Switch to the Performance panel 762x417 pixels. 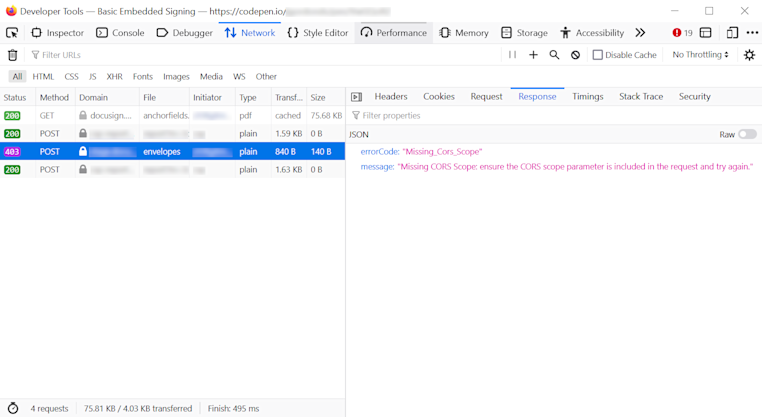[x=394, y=33]
